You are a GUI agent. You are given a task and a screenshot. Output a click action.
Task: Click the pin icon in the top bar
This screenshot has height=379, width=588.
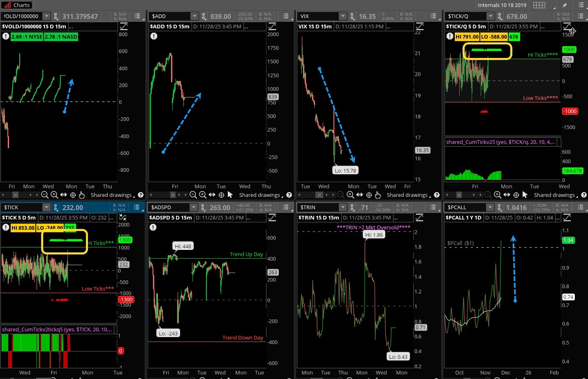pos(565,5)
